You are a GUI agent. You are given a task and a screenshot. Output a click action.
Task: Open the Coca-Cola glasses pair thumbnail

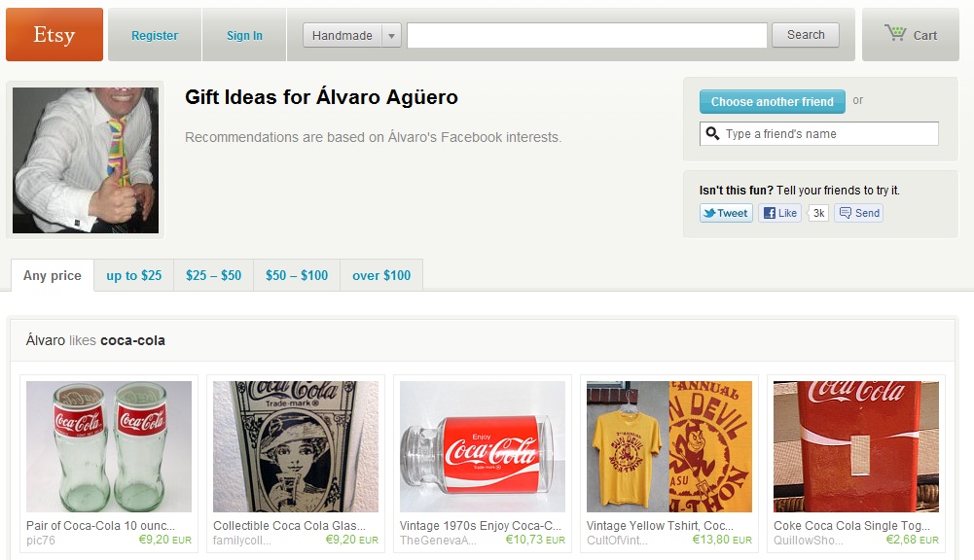click(109, 446)
